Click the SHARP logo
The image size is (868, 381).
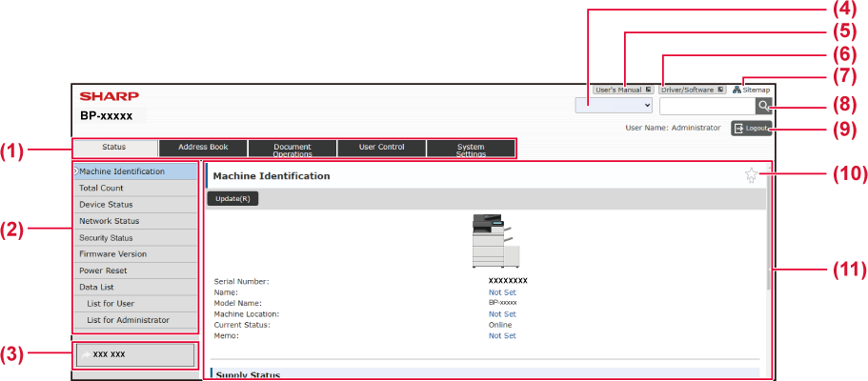(x=109, y=96)
